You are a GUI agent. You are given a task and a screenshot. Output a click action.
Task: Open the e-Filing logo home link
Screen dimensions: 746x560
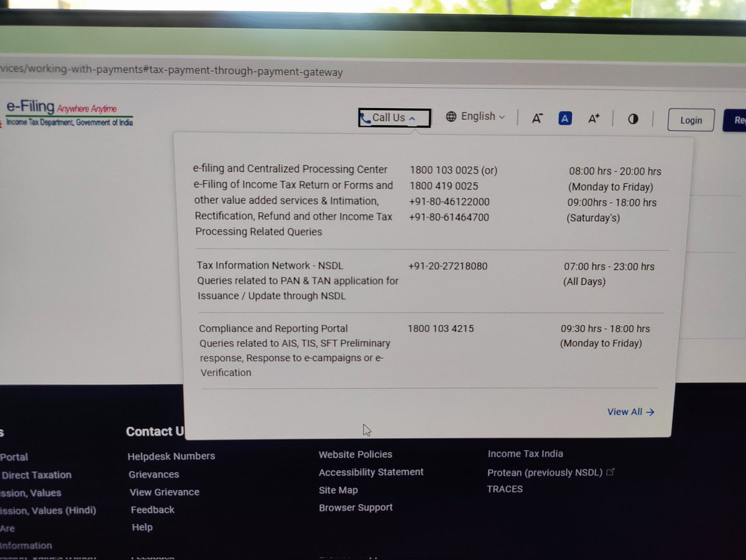point(68,113)
